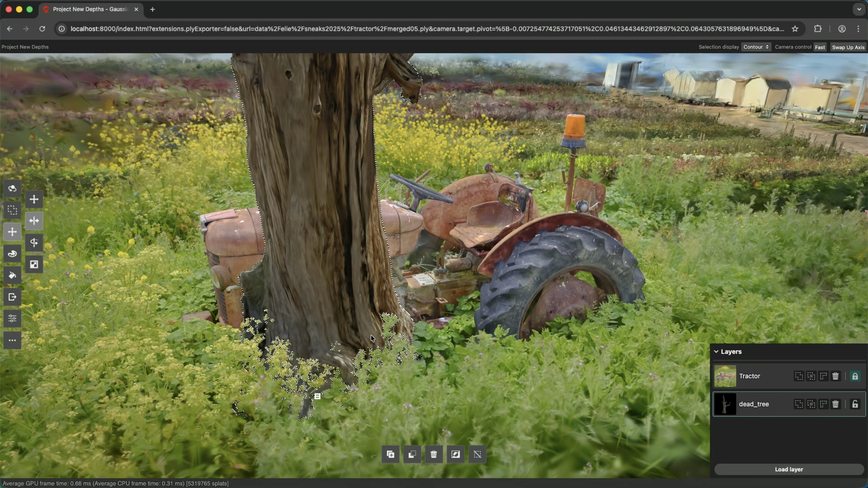Viewport: 868px width, 488px height.
Task: Click the export icon in left toolbar
Action: [12, 297]
